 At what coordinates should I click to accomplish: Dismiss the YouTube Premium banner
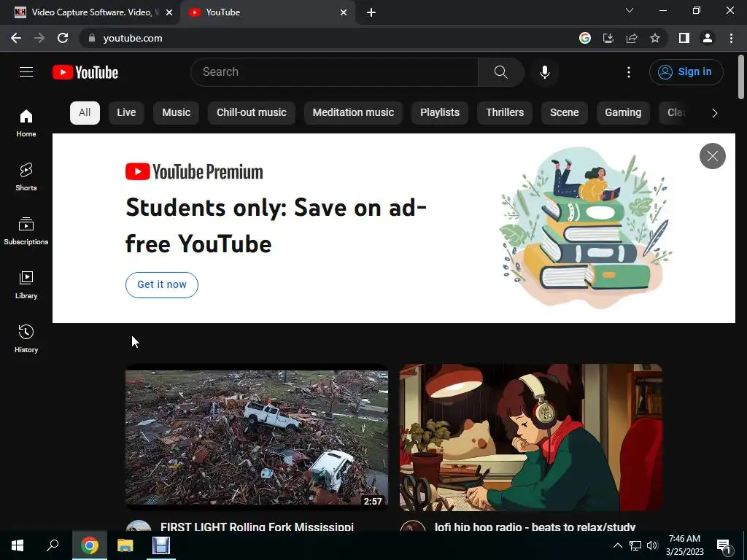(x=712, y=156)
